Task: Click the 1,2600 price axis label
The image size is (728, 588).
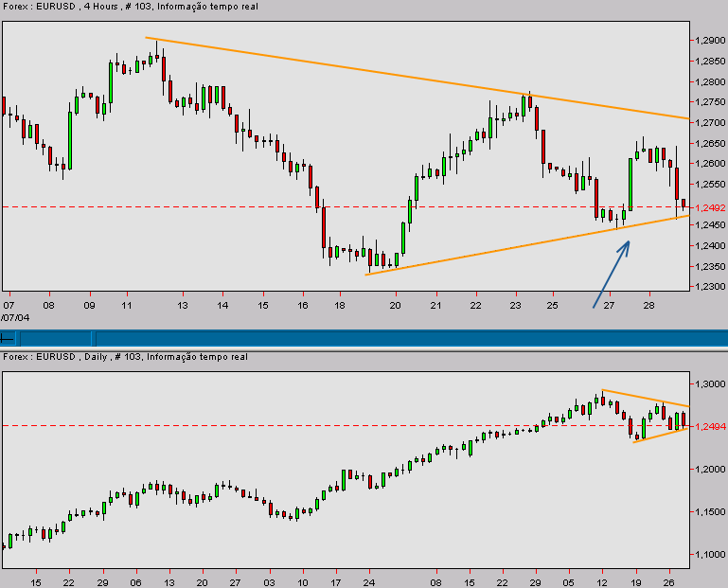Action: pos(710,164)
